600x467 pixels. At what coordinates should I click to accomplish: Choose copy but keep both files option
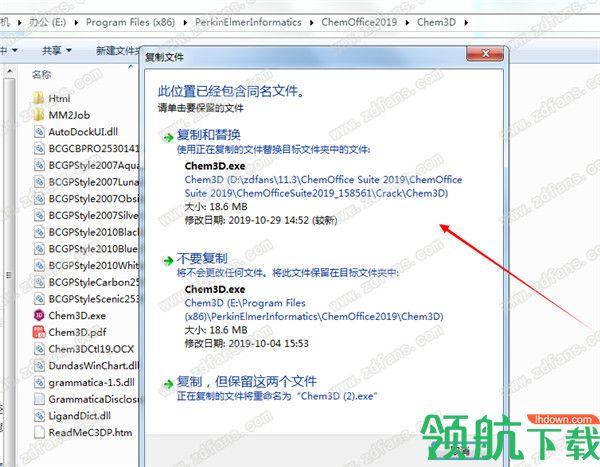246,382
